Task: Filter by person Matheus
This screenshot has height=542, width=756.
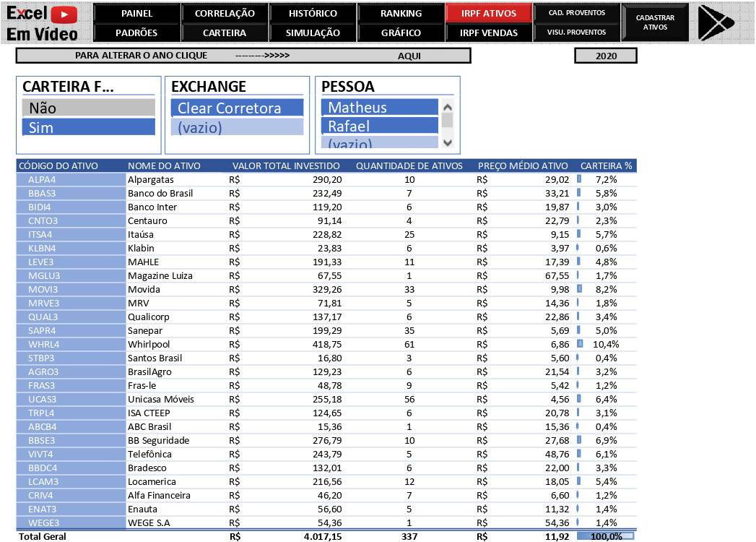Action: coord(379,107)
